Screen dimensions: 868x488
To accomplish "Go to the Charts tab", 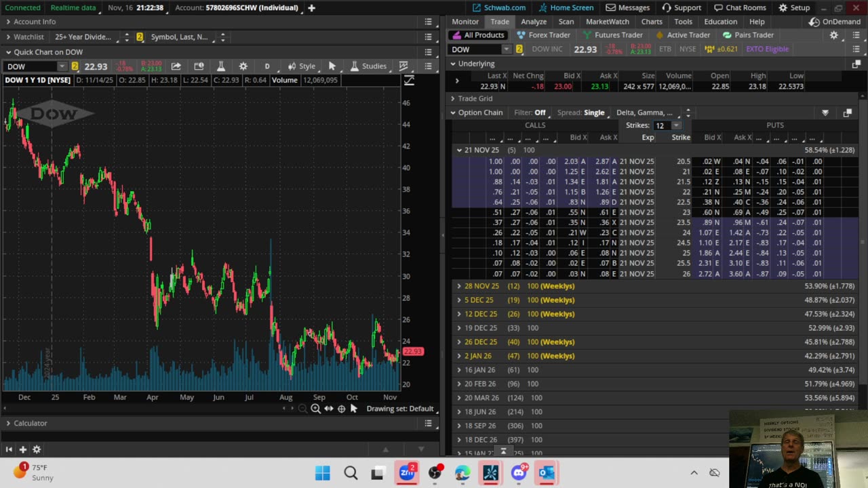I will (x=652, y=22).
